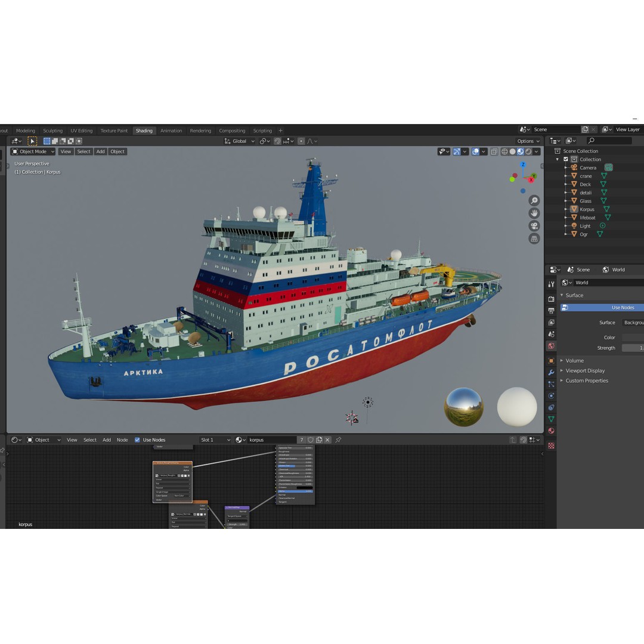Open the Tool properties tab icon
This screenshot has height=644, width=644.
pyautogui.click(x=551, y=284)
